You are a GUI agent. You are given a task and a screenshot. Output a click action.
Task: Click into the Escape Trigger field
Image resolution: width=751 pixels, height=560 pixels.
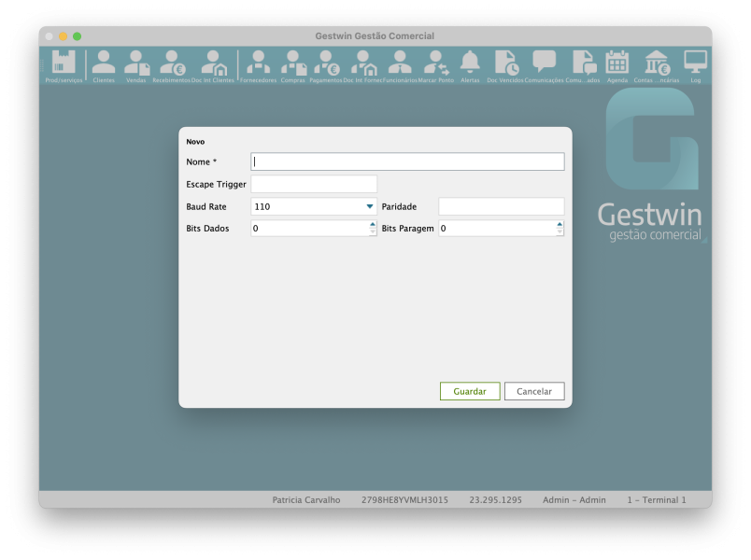314,184
